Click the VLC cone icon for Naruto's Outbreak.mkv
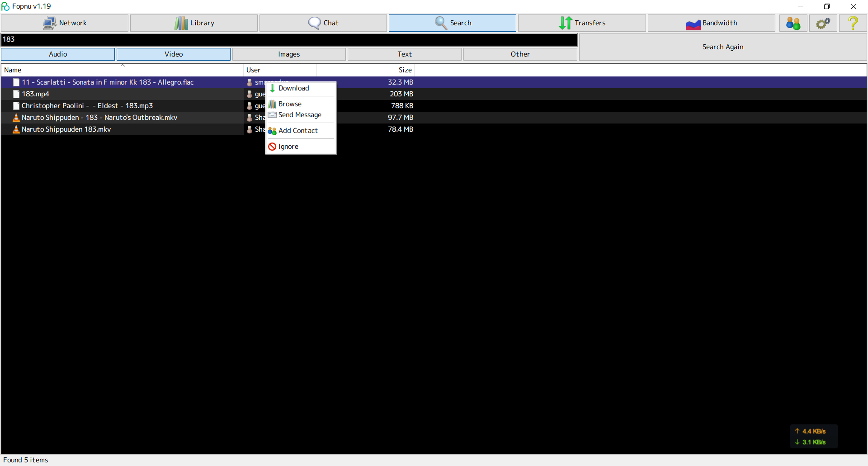 coord(16,118)
